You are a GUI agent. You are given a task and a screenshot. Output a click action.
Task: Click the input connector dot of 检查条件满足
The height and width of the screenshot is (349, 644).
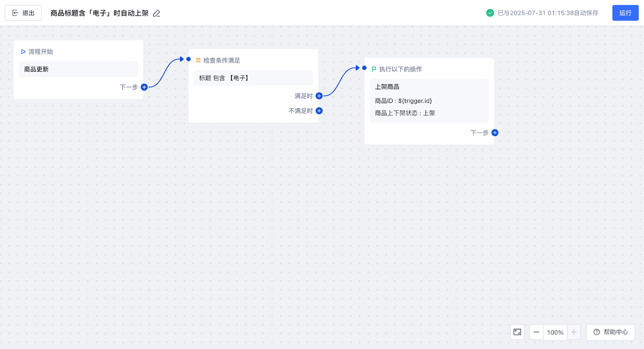point(188,59)
